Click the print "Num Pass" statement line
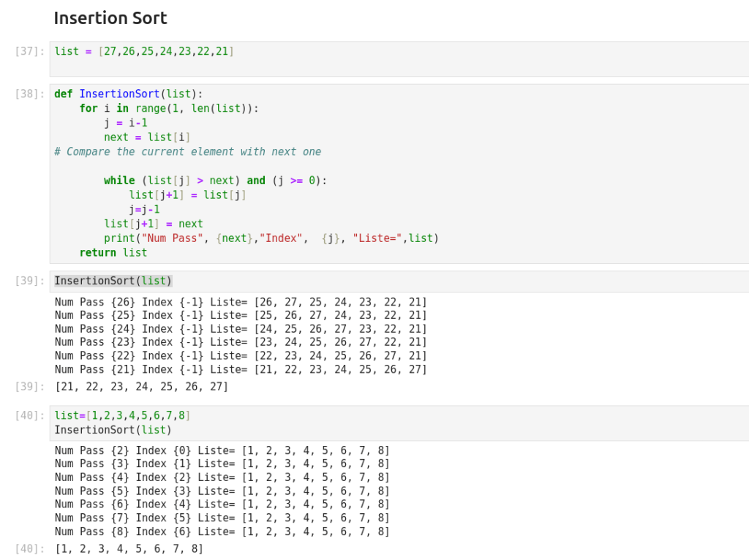 click(271, 238)
